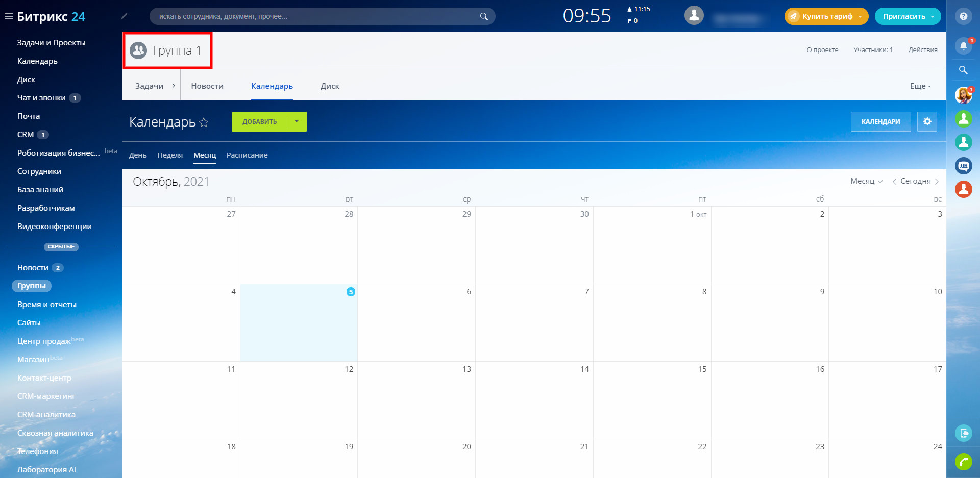This screenshot has width=980, height=478.
Task: Open Почта in left menu
Action: tap(29, 116)
